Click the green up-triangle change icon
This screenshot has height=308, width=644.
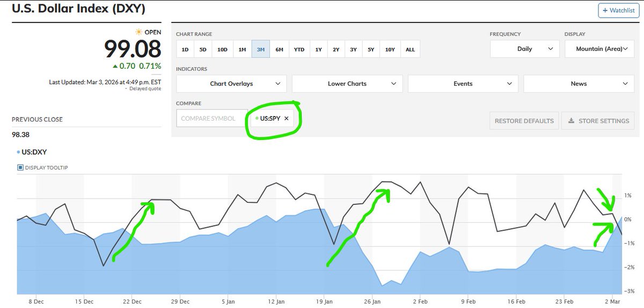pyautogui.click(x=115, y=66)
